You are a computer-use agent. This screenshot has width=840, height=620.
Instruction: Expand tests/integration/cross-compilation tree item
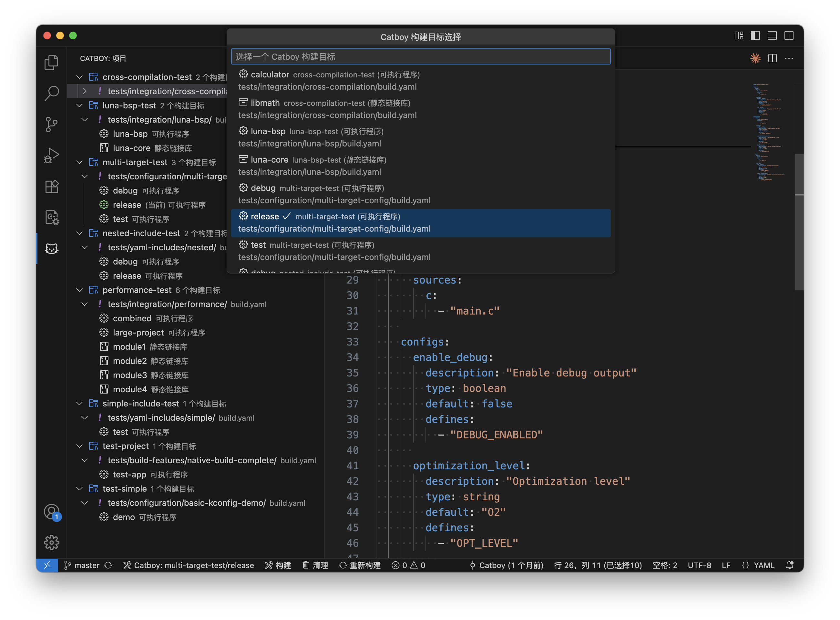click(85, 91)
